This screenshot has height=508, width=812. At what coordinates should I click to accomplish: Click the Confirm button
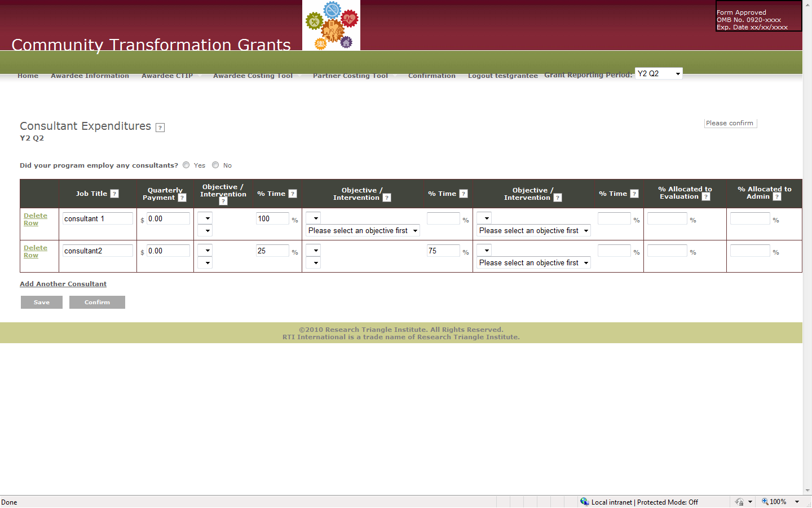point(97,303)
